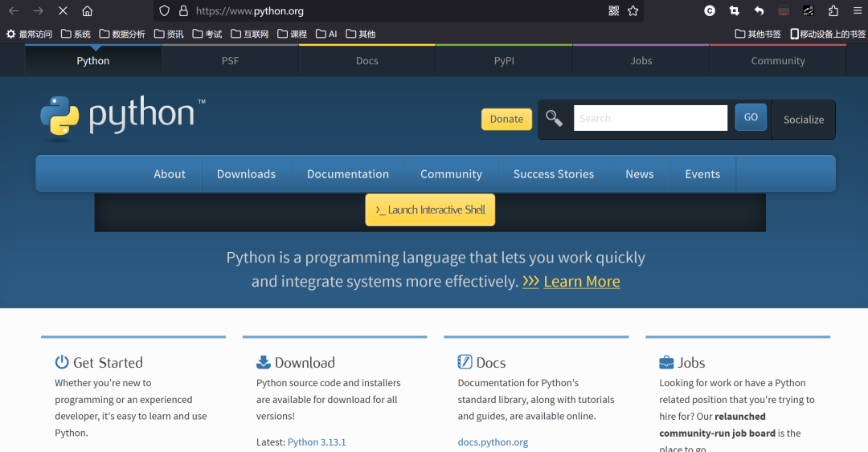Click the browser forward arrow
This screenshot has width=868, height=452.
click(39, 10)
